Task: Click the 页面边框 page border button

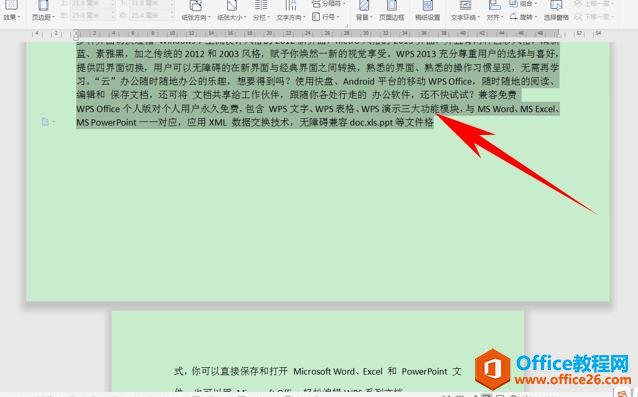Action: (x=392, y=11)
